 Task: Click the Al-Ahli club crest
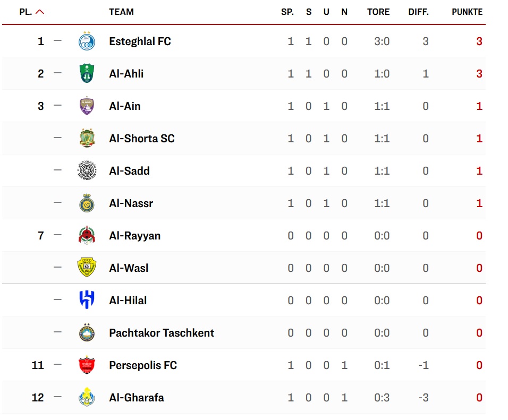pyautogui.click(x=87, y=73)
